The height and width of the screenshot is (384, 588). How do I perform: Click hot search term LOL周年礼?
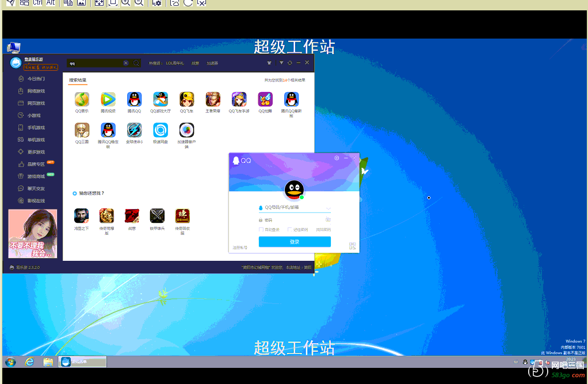[175, 63]
